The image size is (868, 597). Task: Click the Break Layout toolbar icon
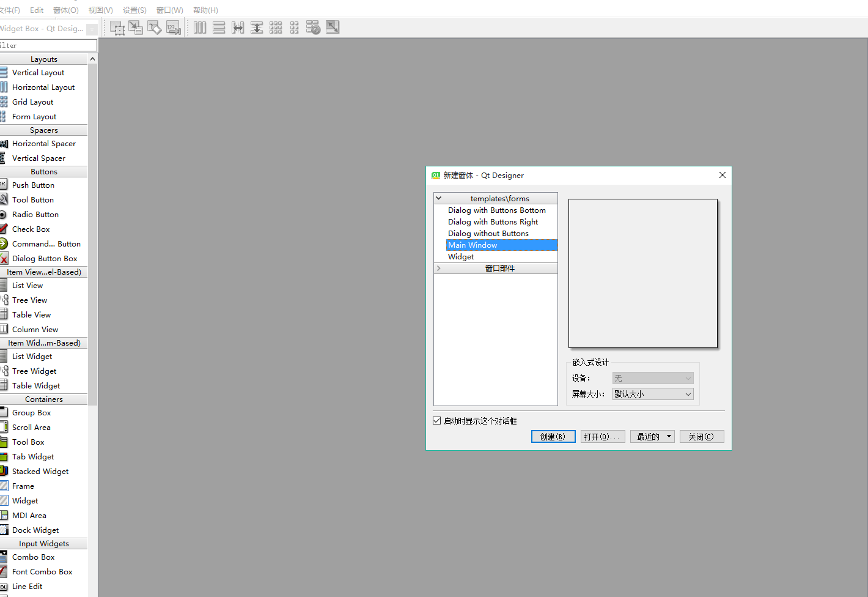tap(313, 27)
